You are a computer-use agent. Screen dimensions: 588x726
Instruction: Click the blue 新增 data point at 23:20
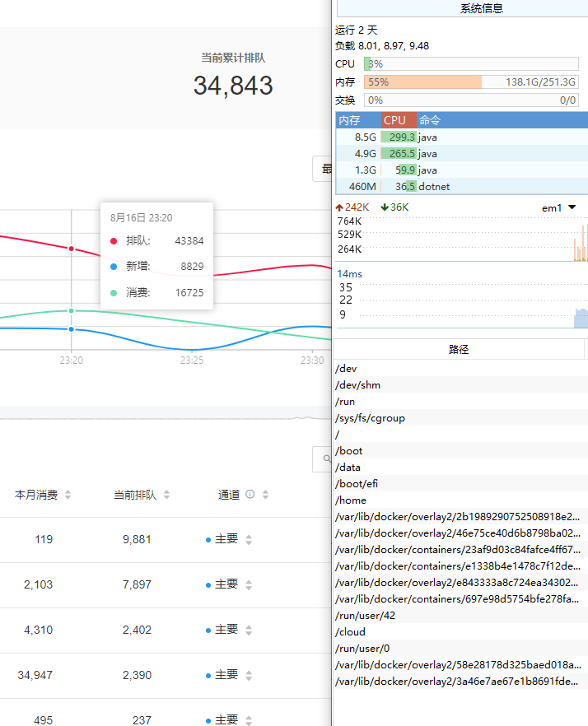click(x=71, y=329)
